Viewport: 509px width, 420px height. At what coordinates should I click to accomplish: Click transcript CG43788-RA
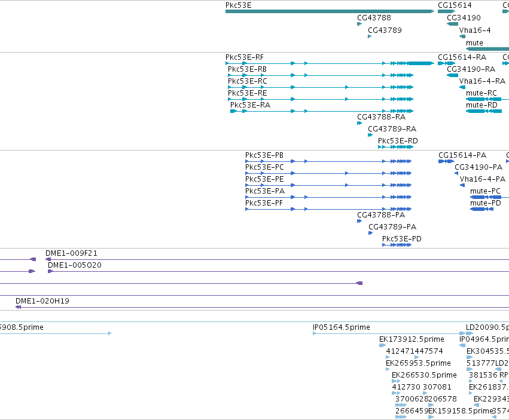(381, 117)
